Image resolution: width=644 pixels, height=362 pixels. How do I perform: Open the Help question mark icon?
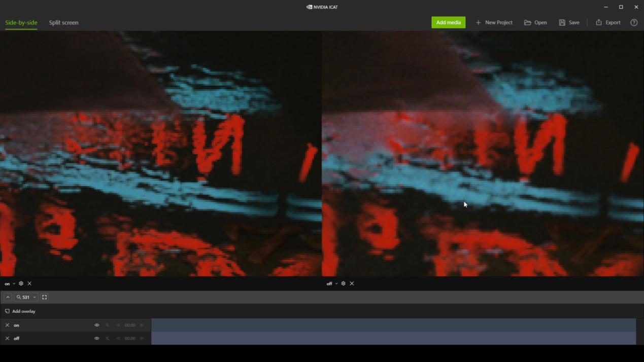[634, 22]
